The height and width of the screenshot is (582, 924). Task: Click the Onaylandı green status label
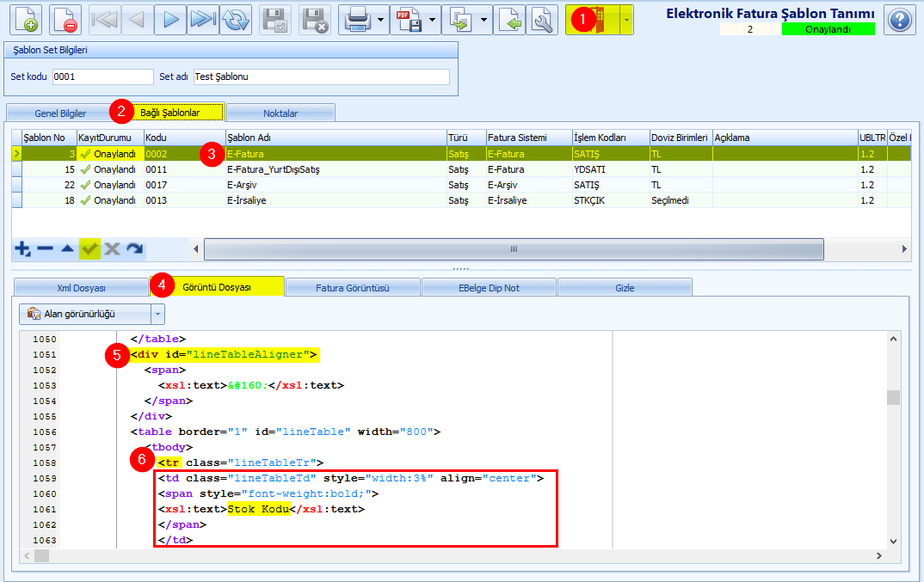coord(828,29)
